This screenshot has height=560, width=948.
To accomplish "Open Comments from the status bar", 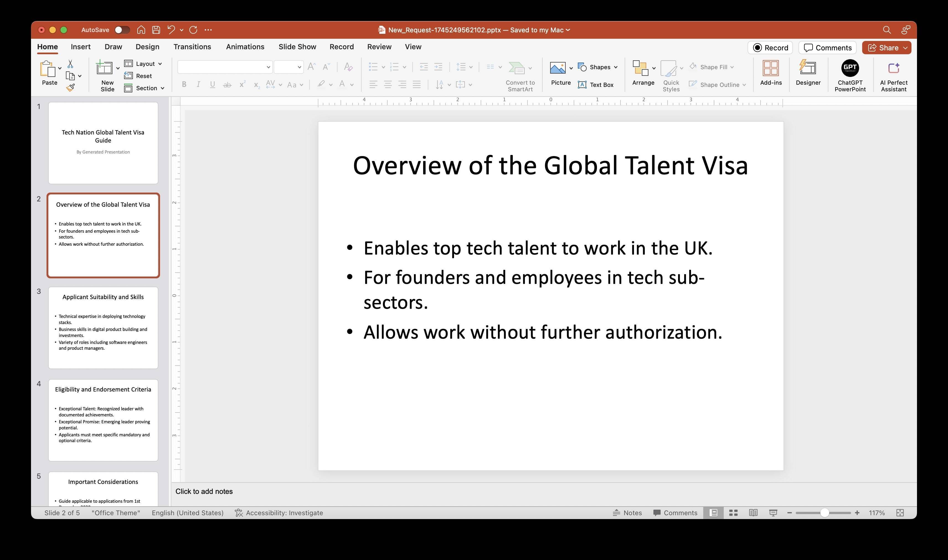I will 675,512.
